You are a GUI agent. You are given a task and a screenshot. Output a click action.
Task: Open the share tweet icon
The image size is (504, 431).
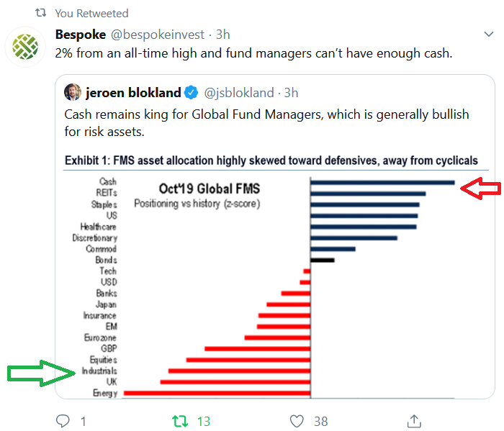pos(414,421)
